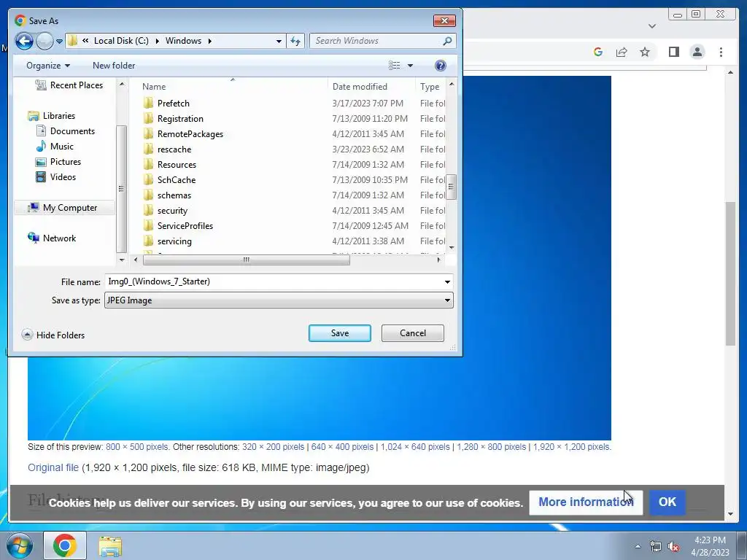Viewport: 747px width, 560px height.
Task: Click file list vertical scrollbar thumb
Action: (451, 187)
